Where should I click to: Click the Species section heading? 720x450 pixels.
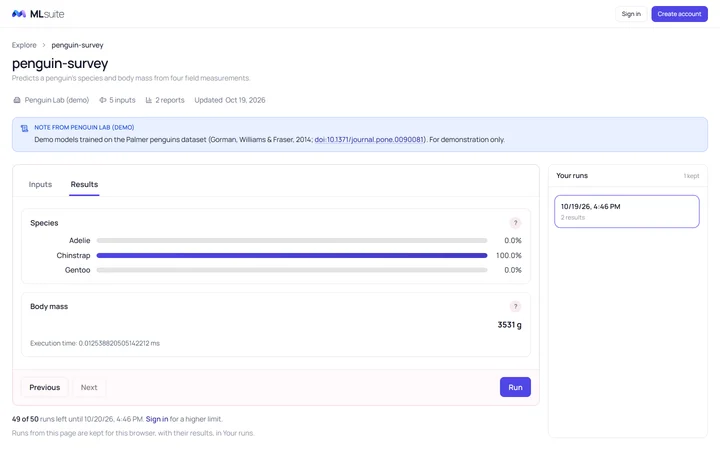44,223
